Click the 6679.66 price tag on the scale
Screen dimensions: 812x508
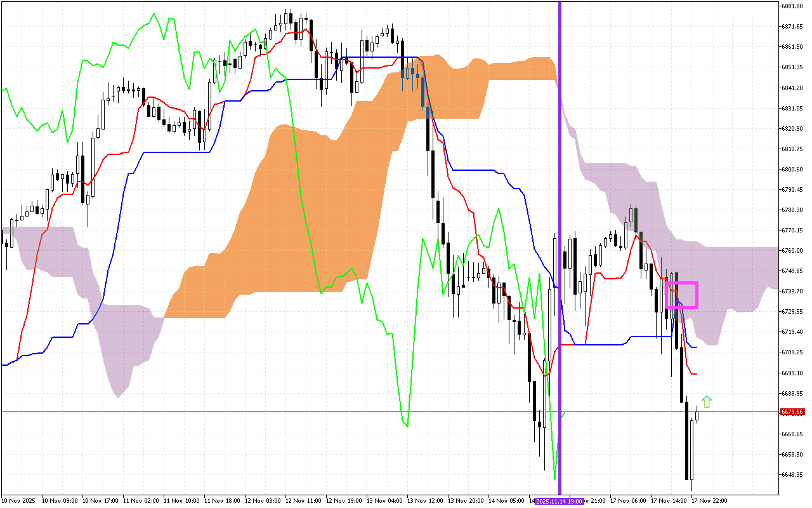pyautogui.click(x=792, y=411)
